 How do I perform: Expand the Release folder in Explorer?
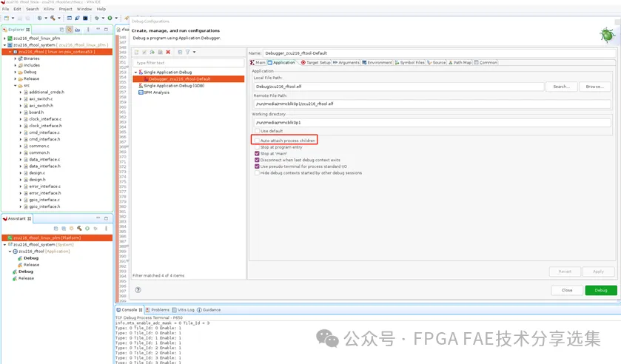pyautogui.click(x=16, y=79)
